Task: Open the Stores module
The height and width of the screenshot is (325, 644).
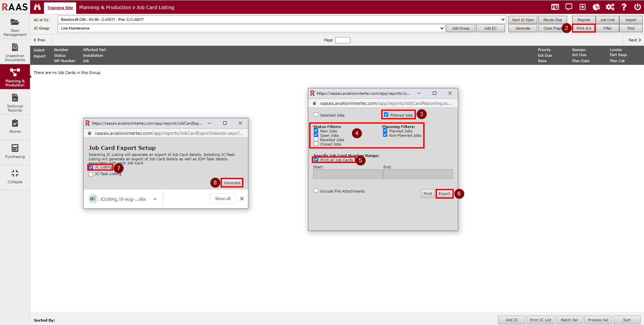Action: point(15,126)
